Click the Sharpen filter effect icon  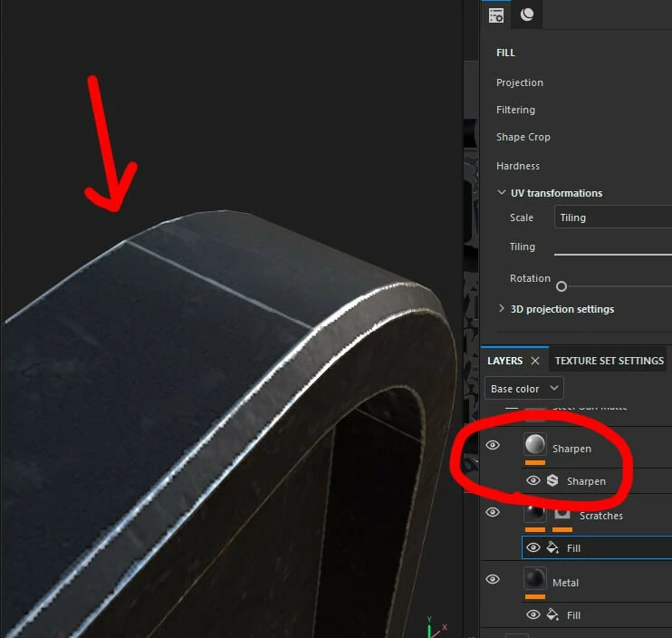pyautogui.click(x=552, y=480)
